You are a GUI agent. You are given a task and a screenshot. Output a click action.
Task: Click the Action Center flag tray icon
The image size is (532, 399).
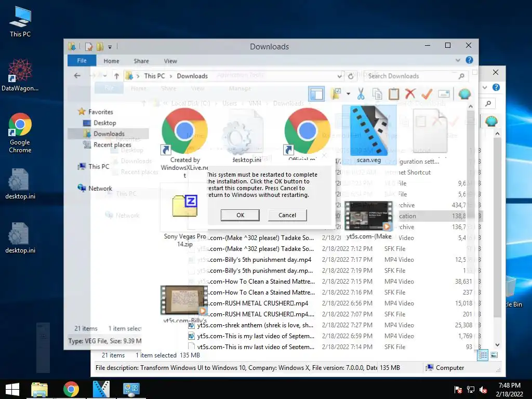coord(458,390)
